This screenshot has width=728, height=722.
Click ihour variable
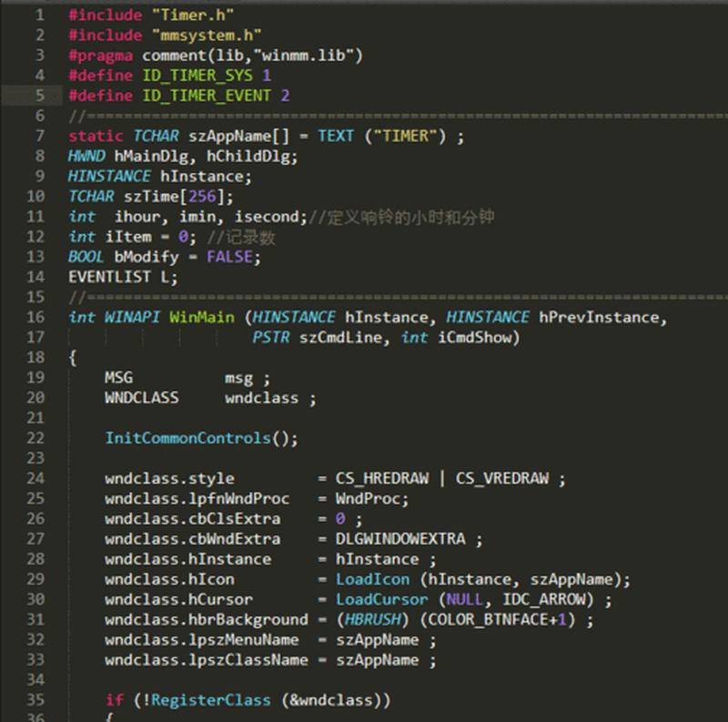tap(137, 217)
